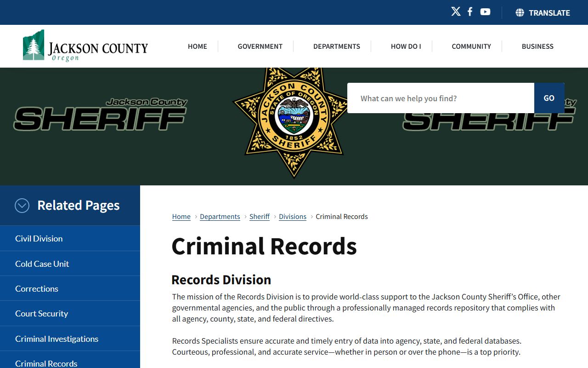
Task: Click the Jackson County Oregon logo
Action: pos(85,46)
